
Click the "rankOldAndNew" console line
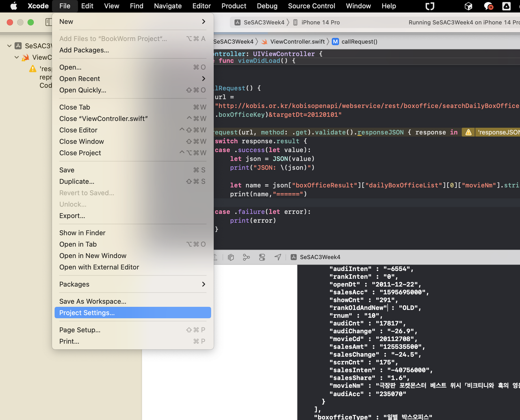(375, 308)
